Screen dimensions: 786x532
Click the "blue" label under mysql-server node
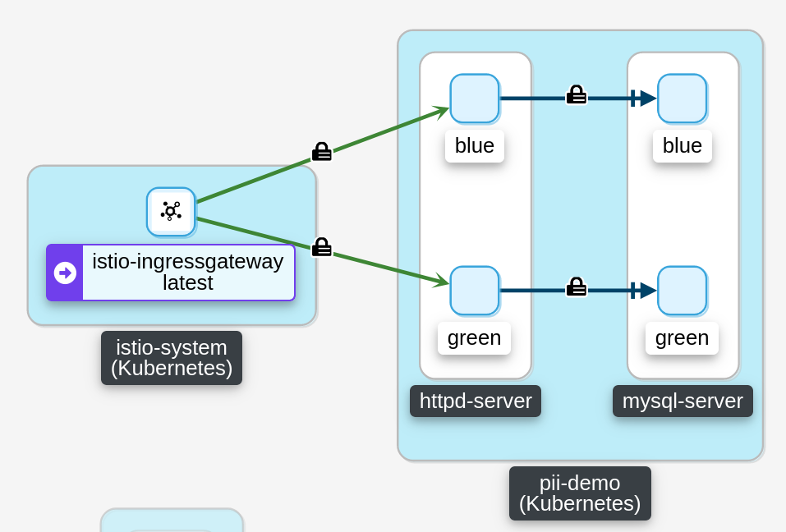(x=683, y=146)
